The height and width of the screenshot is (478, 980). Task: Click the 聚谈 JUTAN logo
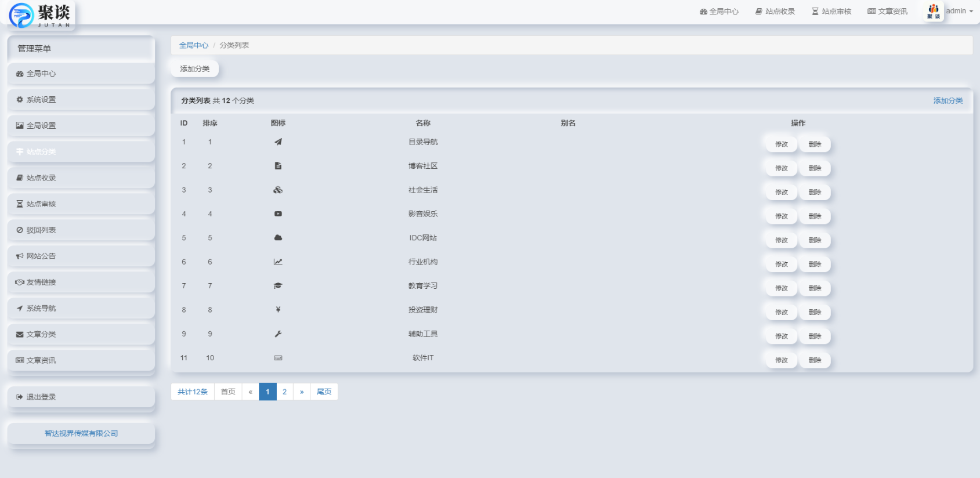point(41,15)
